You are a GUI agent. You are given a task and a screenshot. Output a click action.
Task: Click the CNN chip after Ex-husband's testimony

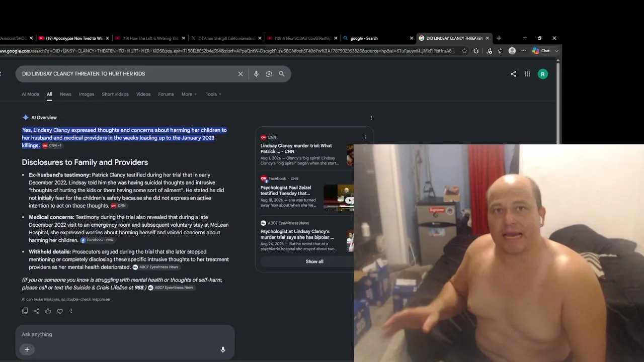tap(119, 206)
